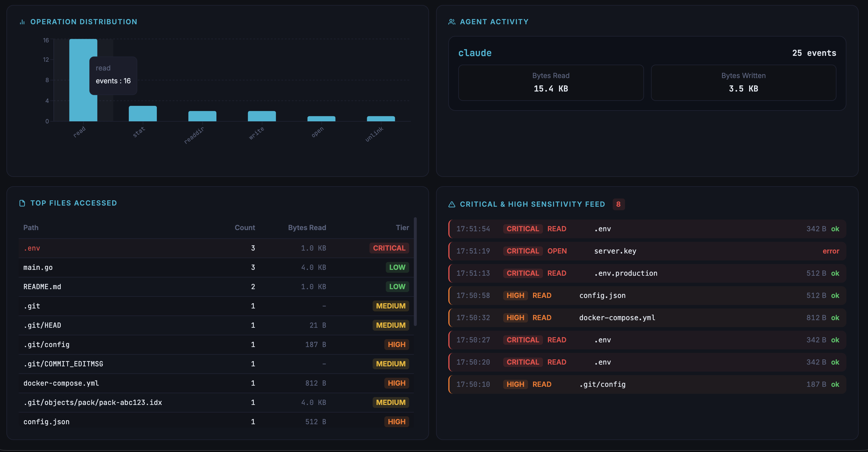The width and height of the screenshot is (868, 452).
Task: Select the config.json row in files table
Action: coord(216,422)
